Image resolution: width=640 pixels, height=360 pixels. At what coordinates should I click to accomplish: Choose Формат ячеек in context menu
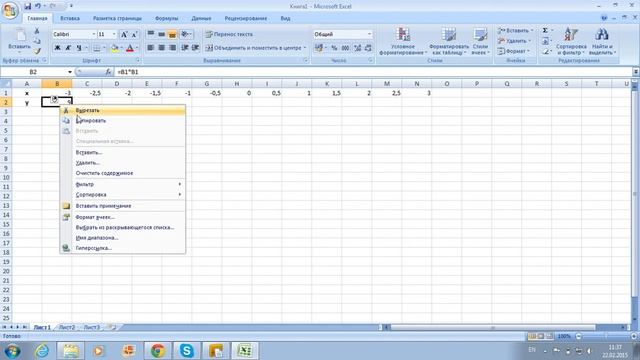tap(122, 217)
